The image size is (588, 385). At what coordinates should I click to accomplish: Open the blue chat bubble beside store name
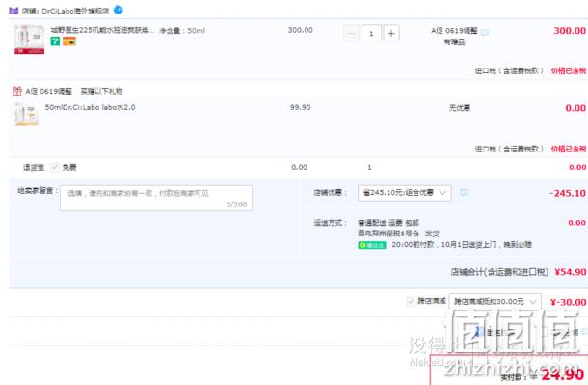click(x=119, y=10)
